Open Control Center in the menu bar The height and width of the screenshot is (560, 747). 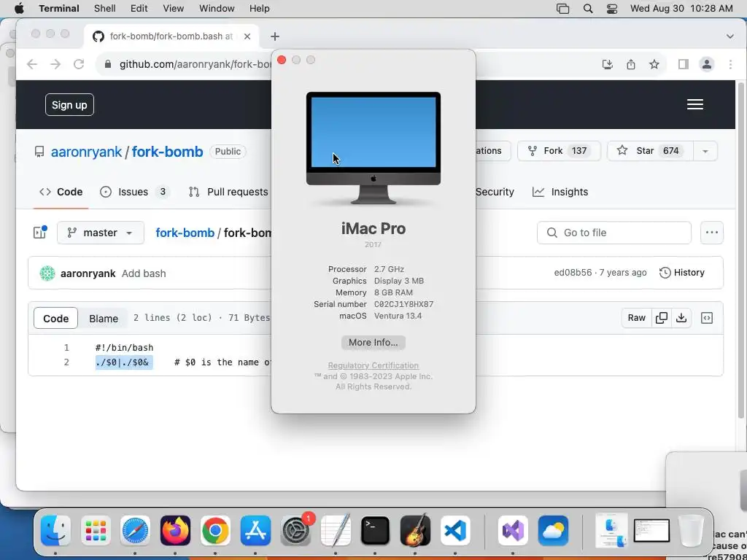coord(612,9)
